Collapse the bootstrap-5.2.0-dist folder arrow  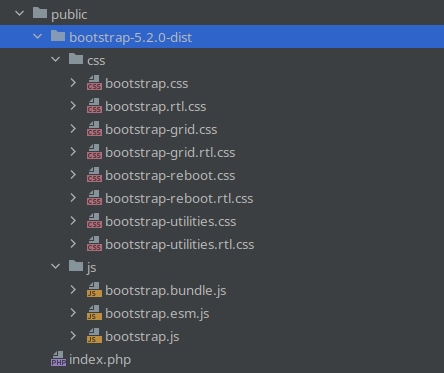[38, 37]
